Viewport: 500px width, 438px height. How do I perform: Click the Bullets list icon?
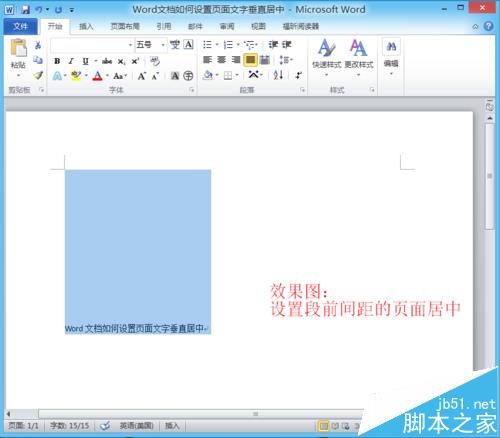click(x=207, y=45)
